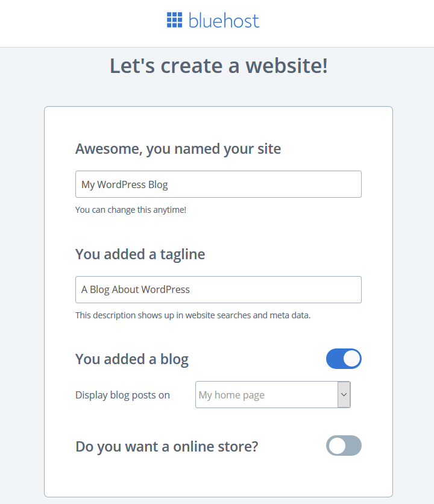
Task: Click the tagline description hint about meta data
Action: (193, 315)
